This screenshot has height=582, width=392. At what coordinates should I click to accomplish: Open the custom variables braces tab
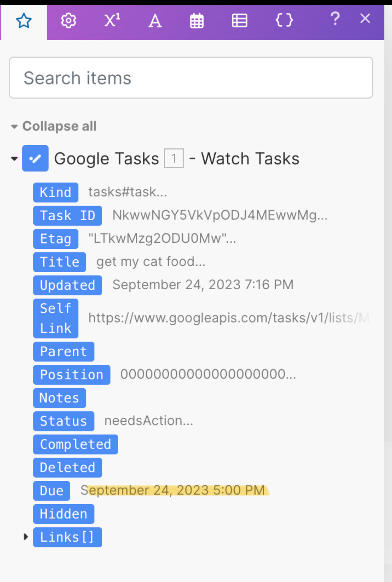click(x=284, y=20)
